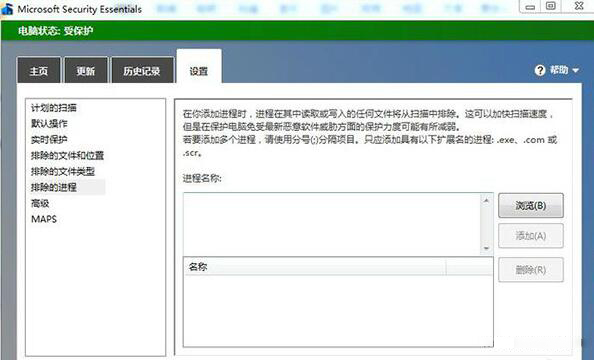Click the process box scroll down arrow
The height and width of the screenshot is (360, 594).
(x=486, y=248)
